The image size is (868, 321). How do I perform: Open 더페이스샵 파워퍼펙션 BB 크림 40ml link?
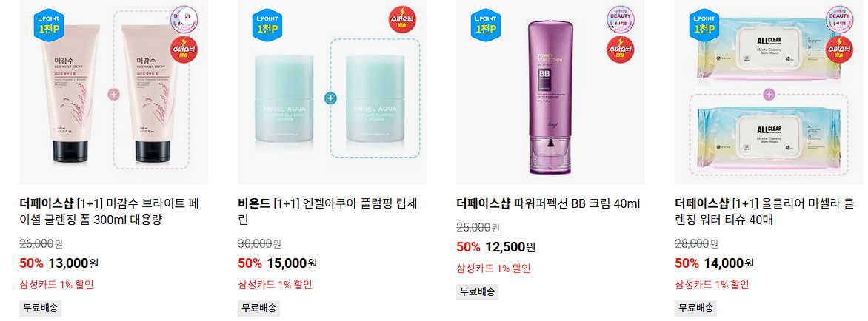tap(548, 204)
